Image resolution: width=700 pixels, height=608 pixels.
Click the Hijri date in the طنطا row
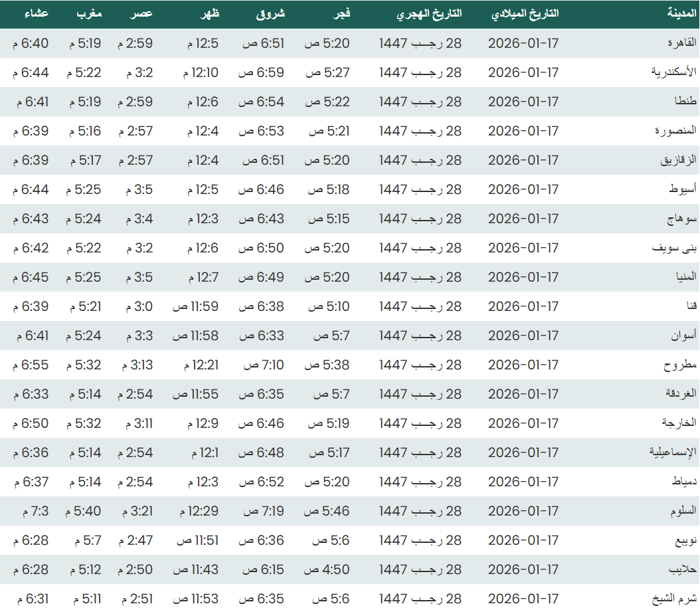(420, 102)
